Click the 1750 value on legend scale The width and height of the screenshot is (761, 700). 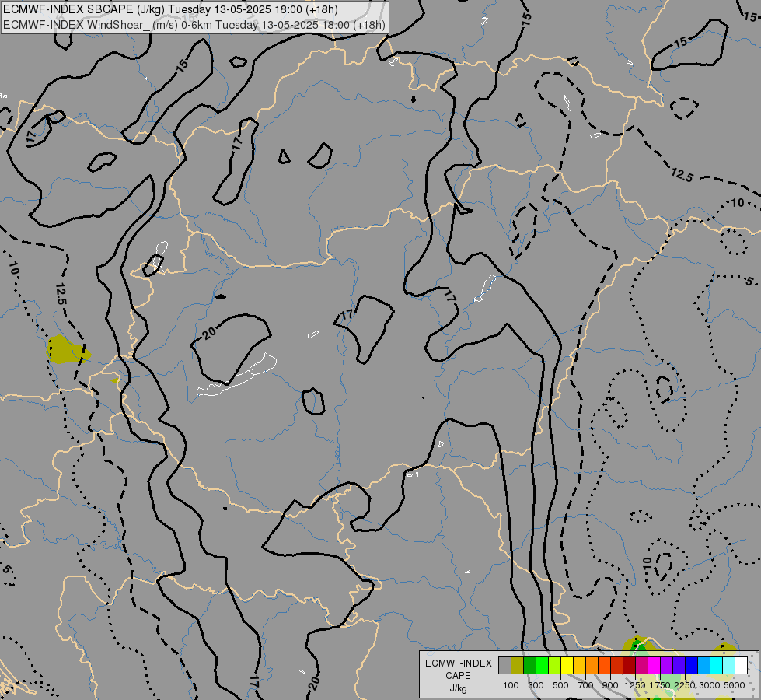[x=660, y=685]
